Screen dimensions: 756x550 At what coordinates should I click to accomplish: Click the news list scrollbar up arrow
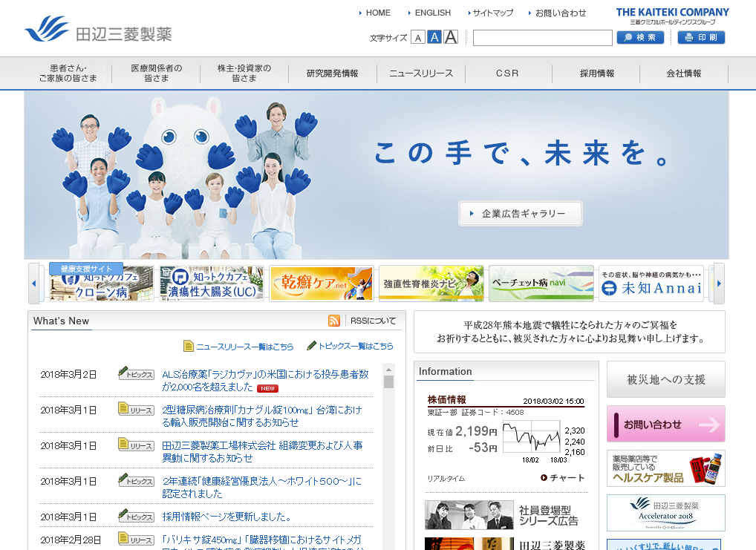(388, 370)
